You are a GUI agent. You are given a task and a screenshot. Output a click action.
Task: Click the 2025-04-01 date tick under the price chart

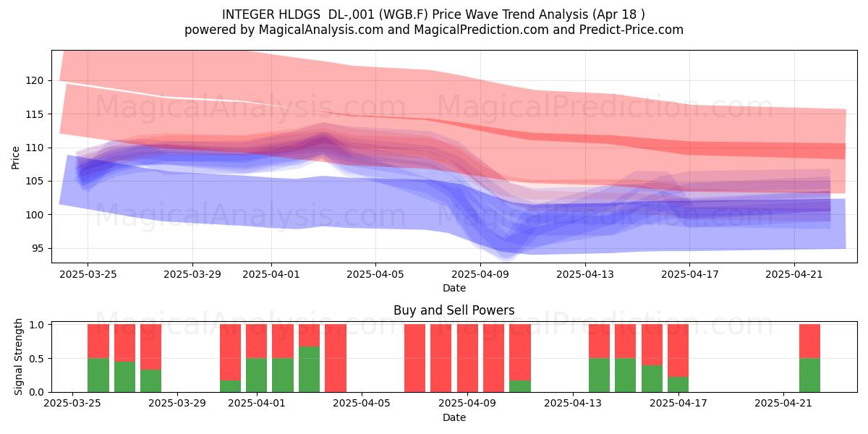click(x=271, y=274)
